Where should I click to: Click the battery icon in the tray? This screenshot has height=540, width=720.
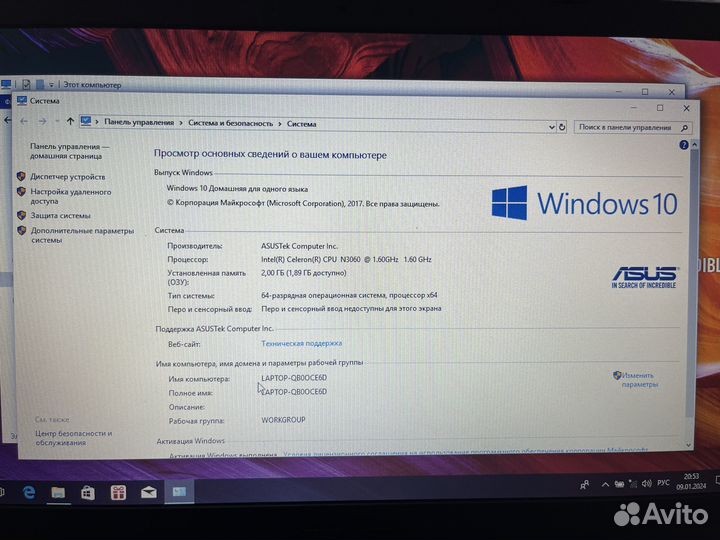[x=619, y=484]
